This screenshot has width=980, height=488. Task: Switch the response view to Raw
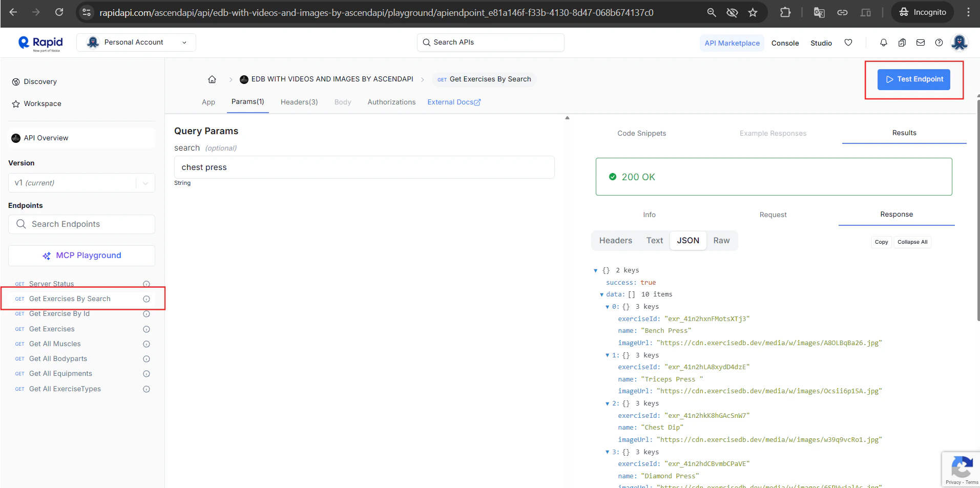click(x=721, y=240)
